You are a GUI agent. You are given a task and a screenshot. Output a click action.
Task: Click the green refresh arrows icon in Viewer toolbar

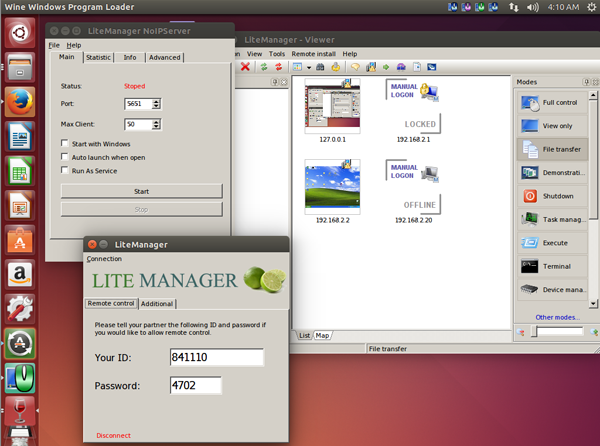pos(264,67)
